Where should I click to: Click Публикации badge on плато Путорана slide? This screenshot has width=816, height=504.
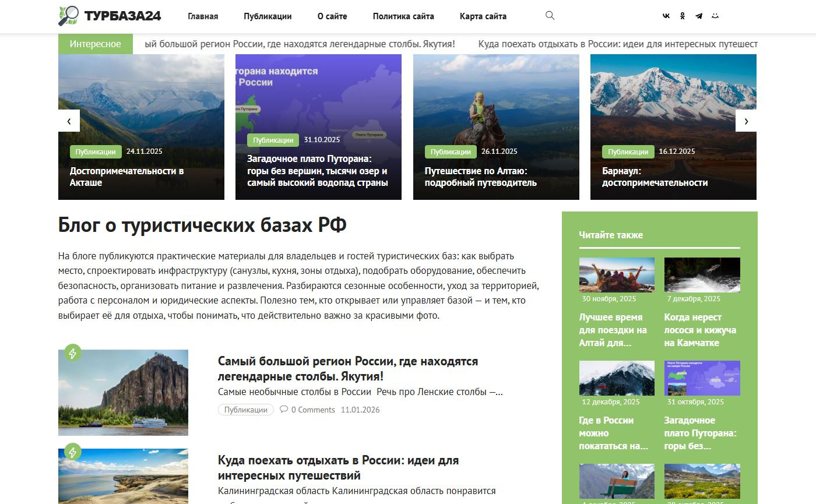(x=273, y=140)
